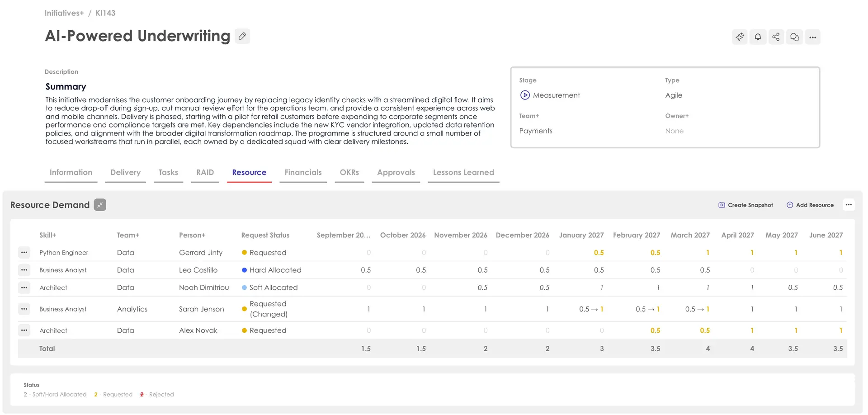Click the Person+ column header

192,235
